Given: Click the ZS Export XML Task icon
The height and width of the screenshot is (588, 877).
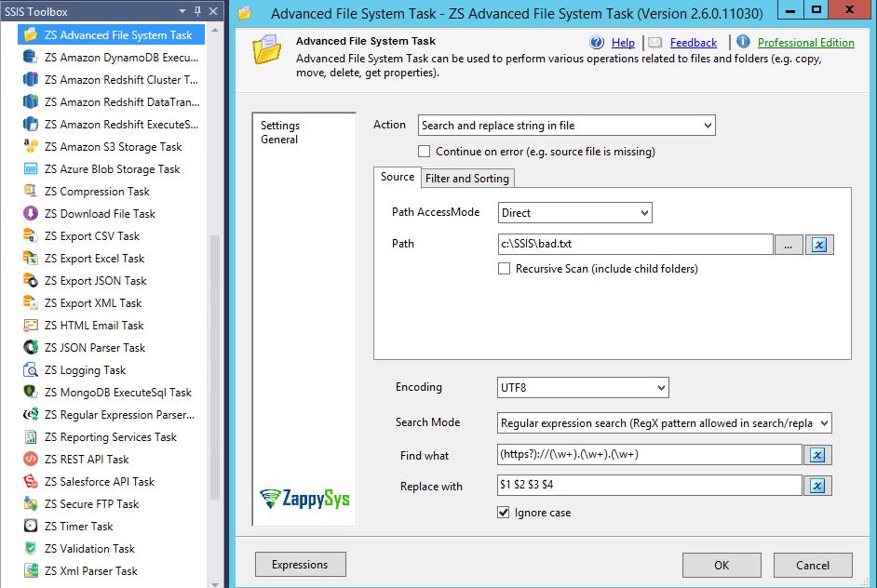Looking at the screenshot, I should [x=31, y=303].
